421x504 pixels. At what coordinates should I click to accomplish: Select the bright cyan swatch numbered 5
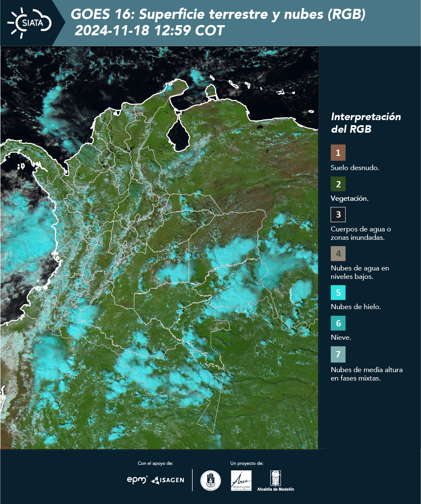click(338, 292)
